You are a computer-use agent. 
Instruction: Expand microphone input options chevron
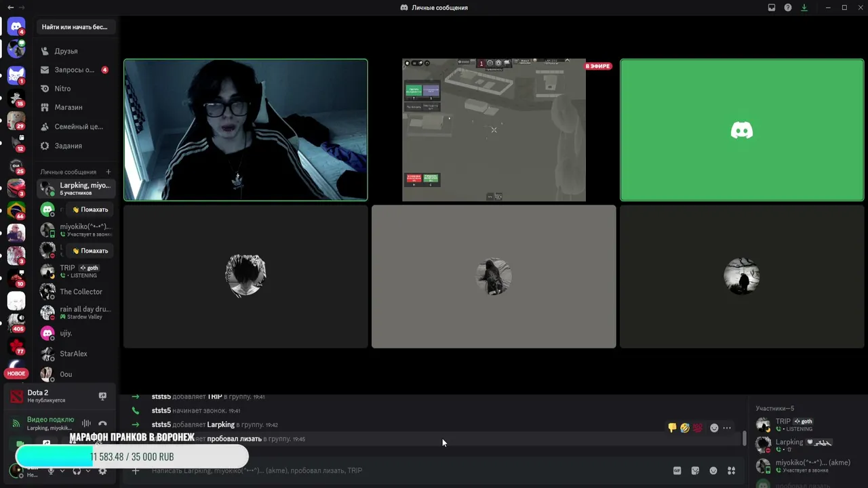pyautogui.click(x=62, y=470)
